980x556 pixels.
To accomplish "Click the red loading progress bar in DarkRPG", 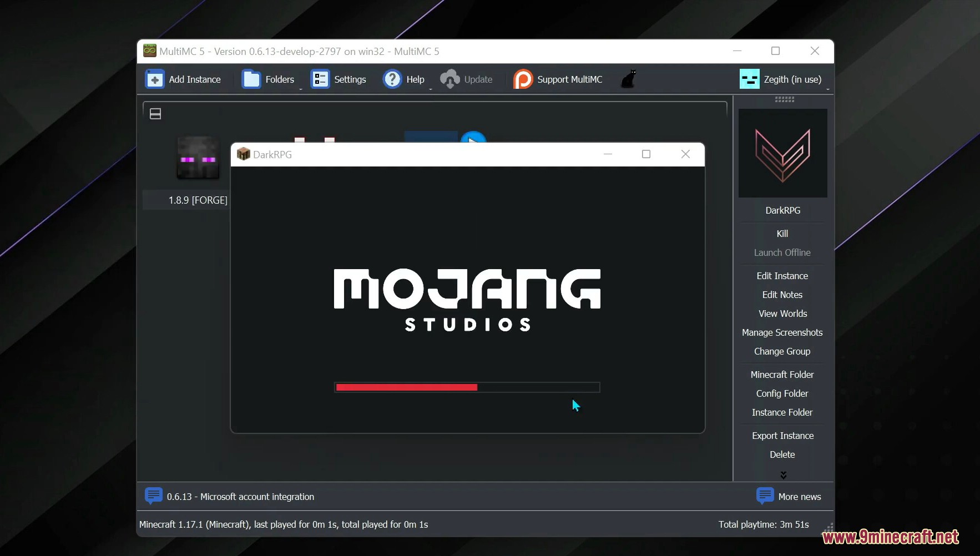I will tap(467, 387).
